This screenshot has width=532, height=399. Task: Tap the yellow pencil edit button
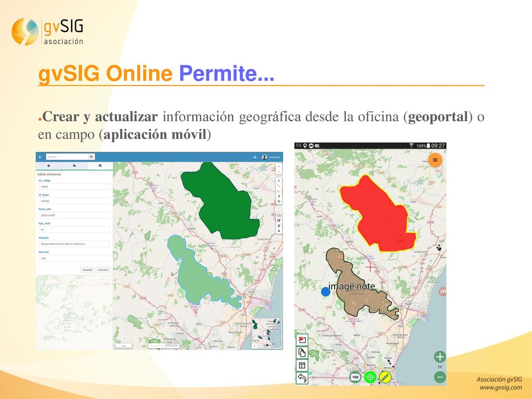385,377
